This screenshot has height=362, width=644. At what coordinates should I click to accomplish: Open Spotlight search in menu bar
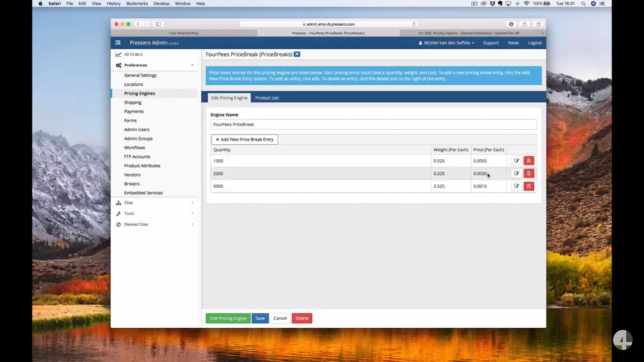(x=583, y=3)
